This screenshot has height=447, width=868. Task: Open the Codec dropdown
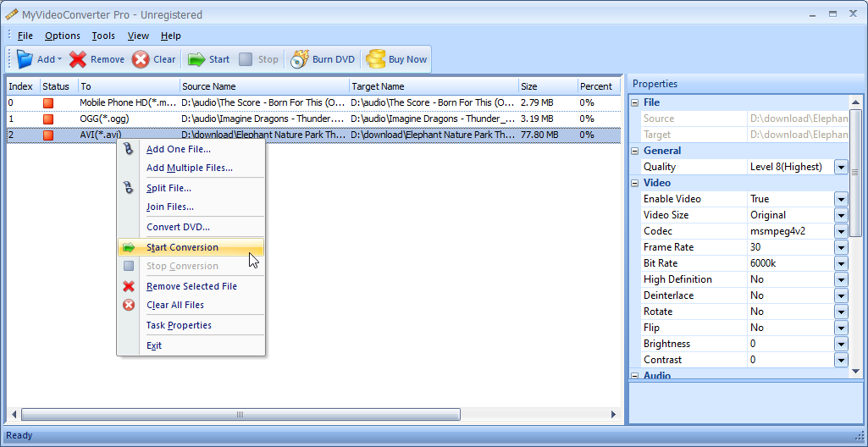(841, 231)
